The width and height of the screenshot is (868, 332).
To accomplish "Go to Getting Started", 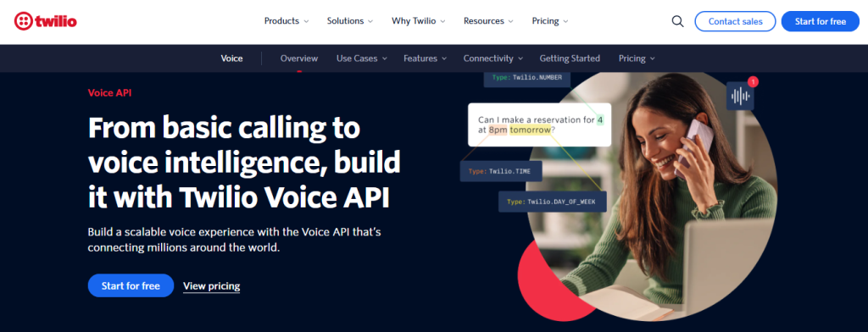I will pos(570,58).
